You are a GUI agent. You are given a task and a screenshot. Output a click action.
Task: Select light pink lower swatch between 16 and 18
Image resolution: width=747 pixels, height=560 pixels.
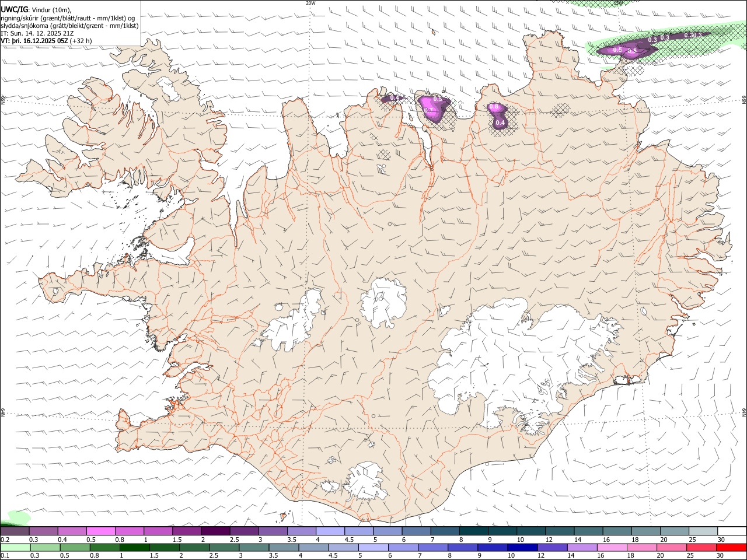click(613, 547)
